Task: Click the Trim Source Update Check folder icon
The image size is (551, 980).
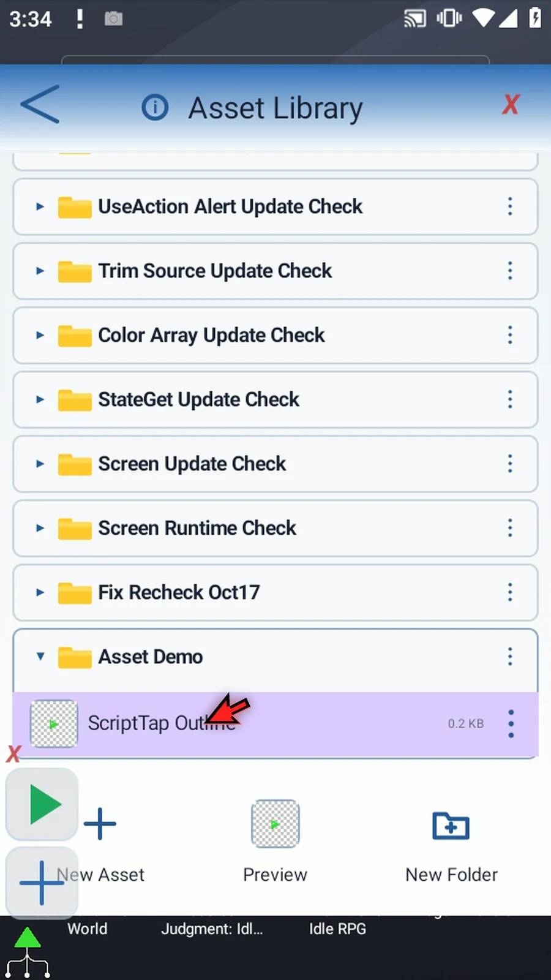Action: click(75, 271)
